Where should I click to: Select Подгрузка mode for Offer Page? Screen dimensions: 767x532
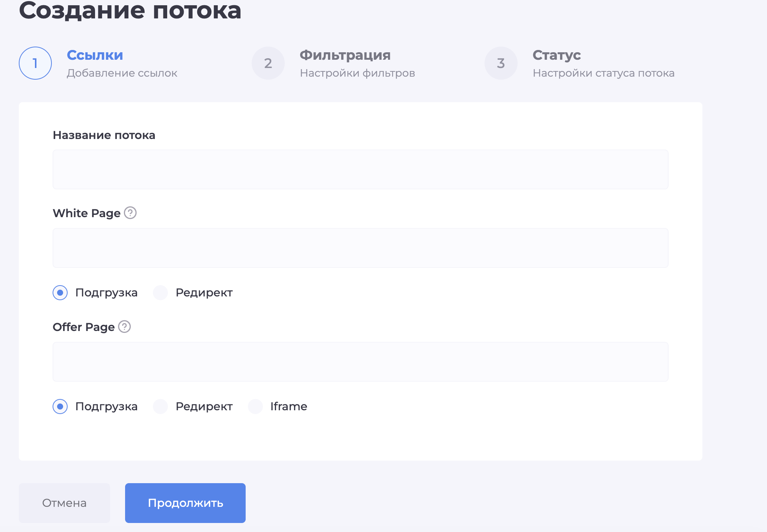60,406
